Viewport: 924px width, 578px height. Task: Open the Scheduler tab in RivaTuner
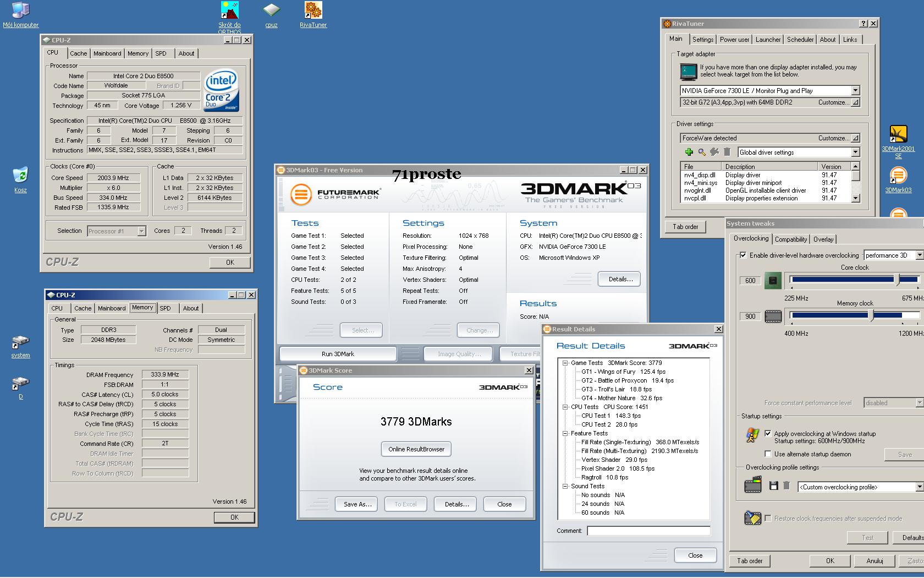pos(800,40)
